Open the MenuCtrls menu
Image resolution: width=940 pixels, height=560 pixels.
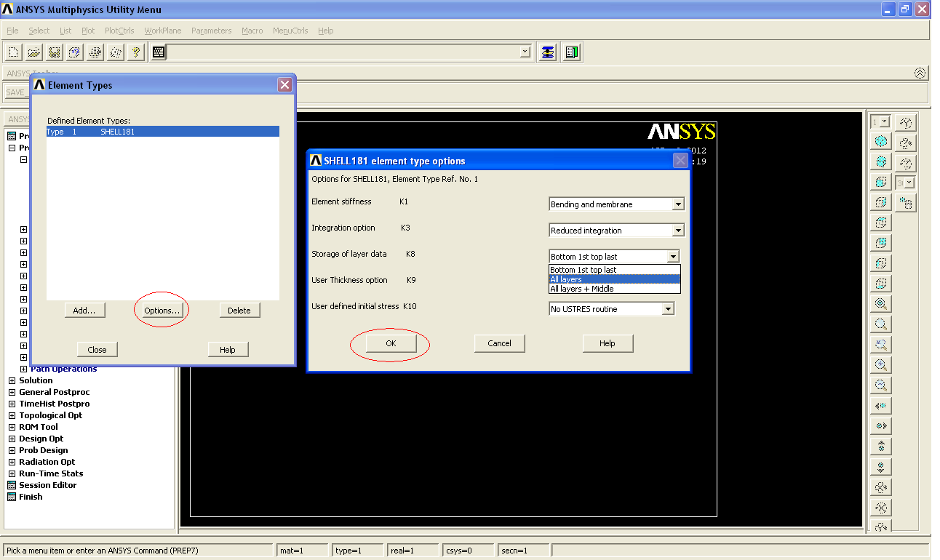click(x=290, y=31)
